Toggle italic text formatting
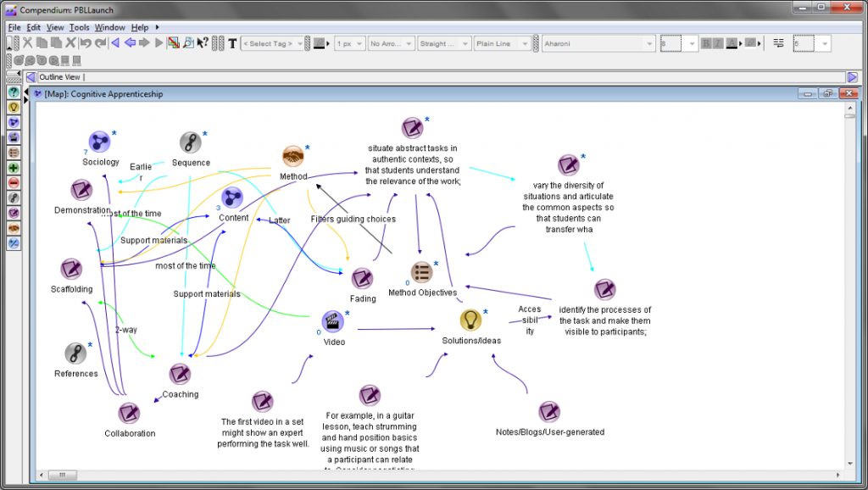Image resolution: width=868 pixels, height=490 pixels. click(x=718, y=43)
